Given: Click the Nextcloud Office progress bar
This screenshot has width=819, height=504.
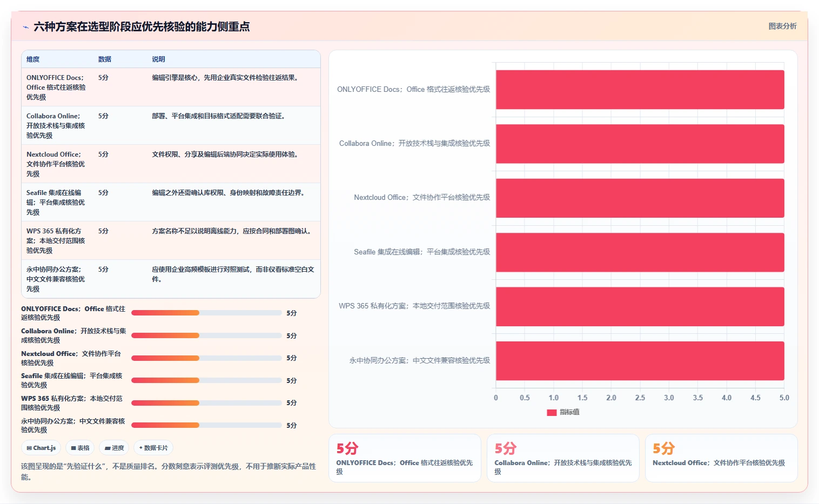Looking at the screenshot, I should point(206,358).
